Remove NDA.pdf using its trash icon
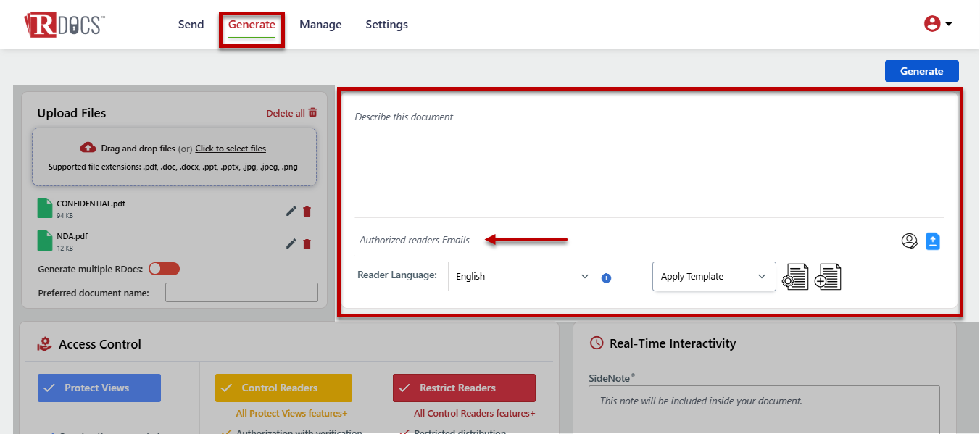Screen dimensions: 980x434 (x=307, y=244)
